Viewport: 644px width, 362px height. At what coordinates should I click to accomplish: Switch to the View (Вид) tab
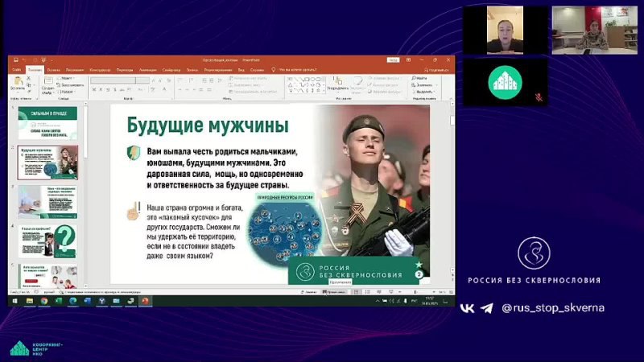click(x=241, y=70)
